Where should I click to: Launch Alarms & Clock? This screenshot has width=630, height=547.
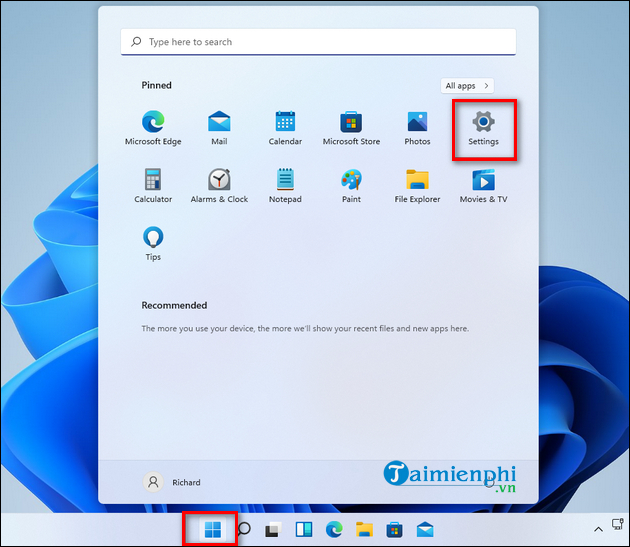[219, 181]
